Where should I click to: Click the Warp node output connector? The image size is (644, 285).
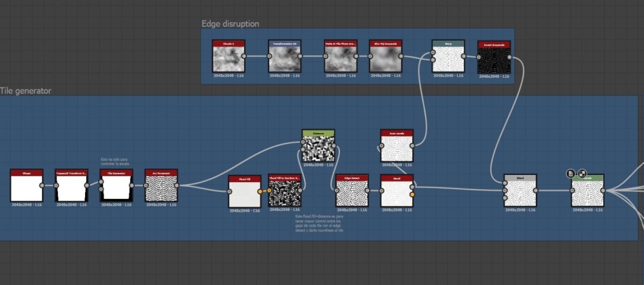tap(464, 56)
